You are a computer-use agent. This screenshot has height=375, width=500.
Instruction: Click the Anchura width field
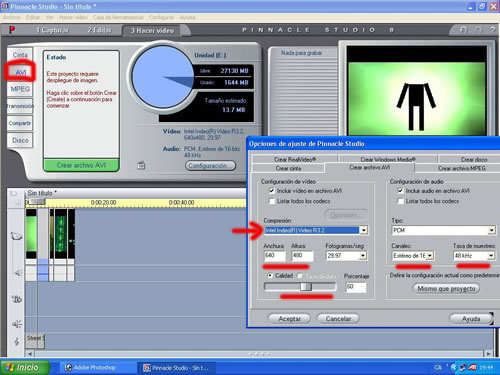(275, 256)
